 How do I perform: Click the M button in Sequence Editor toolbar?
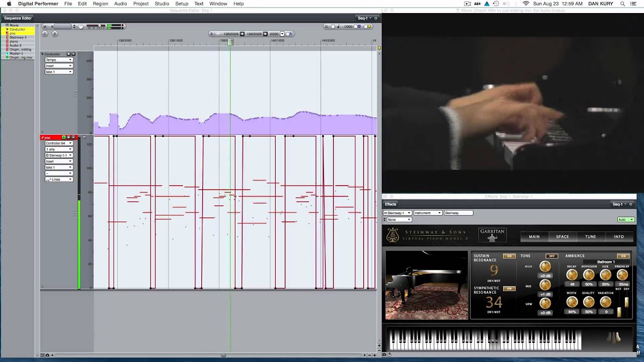click(x=45, y=26)
